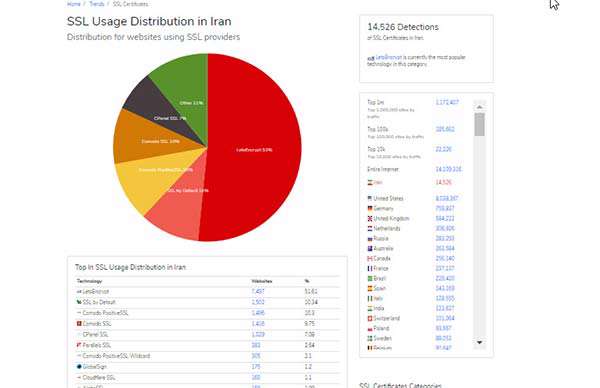The image size is (600, 388).
Task: Click the Cloudflare SSL row icon
Action: pos(79,377)
